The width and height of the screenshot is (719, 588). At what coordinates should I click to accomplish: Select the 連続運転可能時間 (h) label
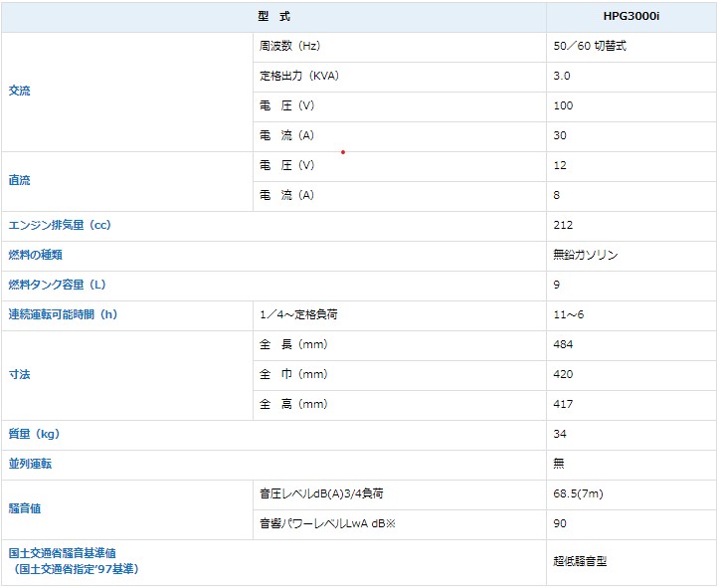(63, 314)
